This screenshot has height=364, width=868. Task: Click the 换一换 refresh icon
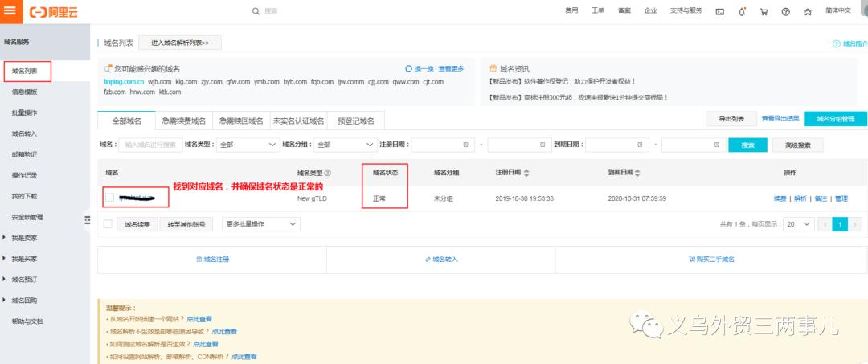point(408,68)
